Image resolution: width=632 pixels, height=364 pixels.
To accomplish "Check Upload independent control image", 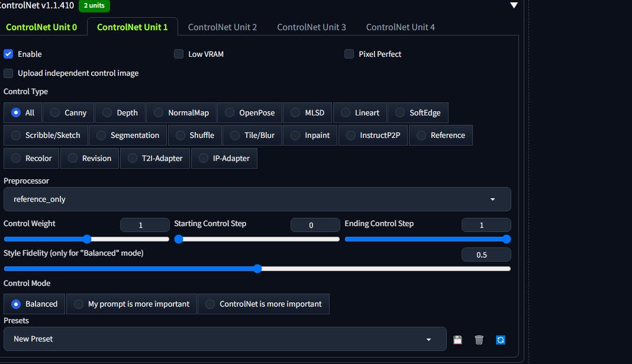I will [8, 73].
